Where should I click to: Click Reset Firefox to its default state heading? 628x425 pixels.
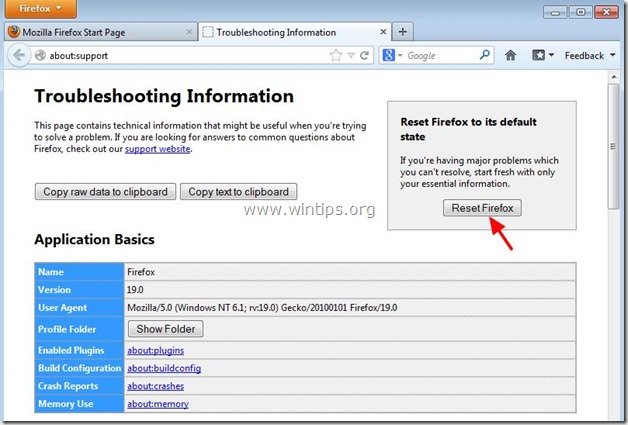pos(468,129)
